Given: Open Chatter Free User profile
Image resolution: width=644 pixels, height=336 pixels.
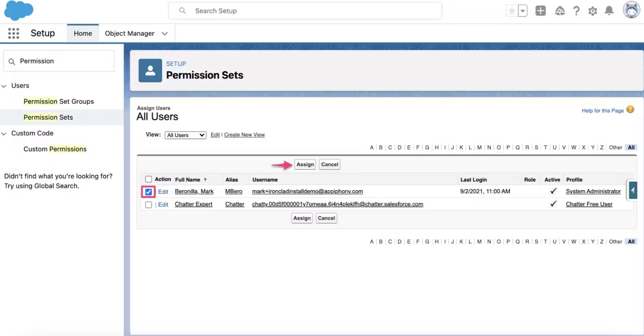Looking at the screenshot, I should (x=589, y=204).
